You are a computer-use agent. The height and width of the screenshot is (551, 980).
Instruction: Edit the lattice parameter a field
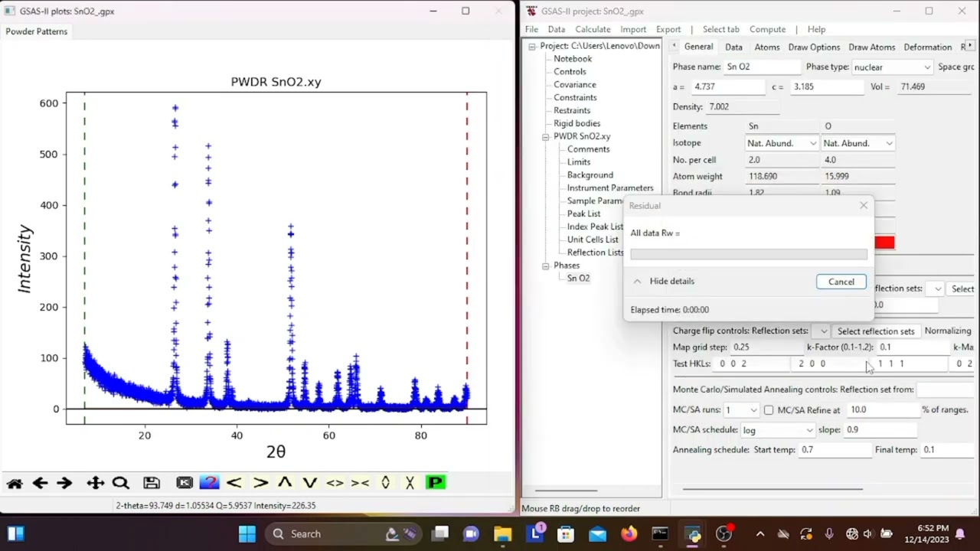click(x=727, y=86)
